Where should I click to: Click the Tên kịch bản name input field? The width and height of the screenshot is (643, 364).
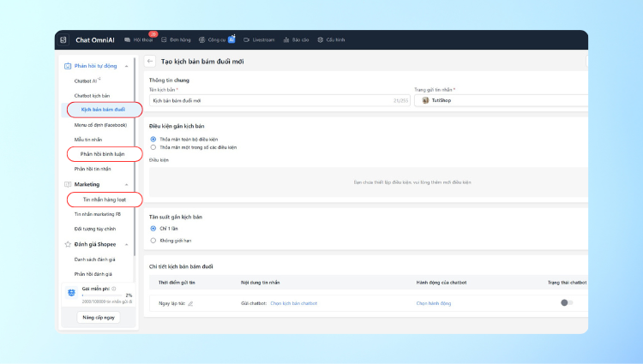(x=274, y=100)
